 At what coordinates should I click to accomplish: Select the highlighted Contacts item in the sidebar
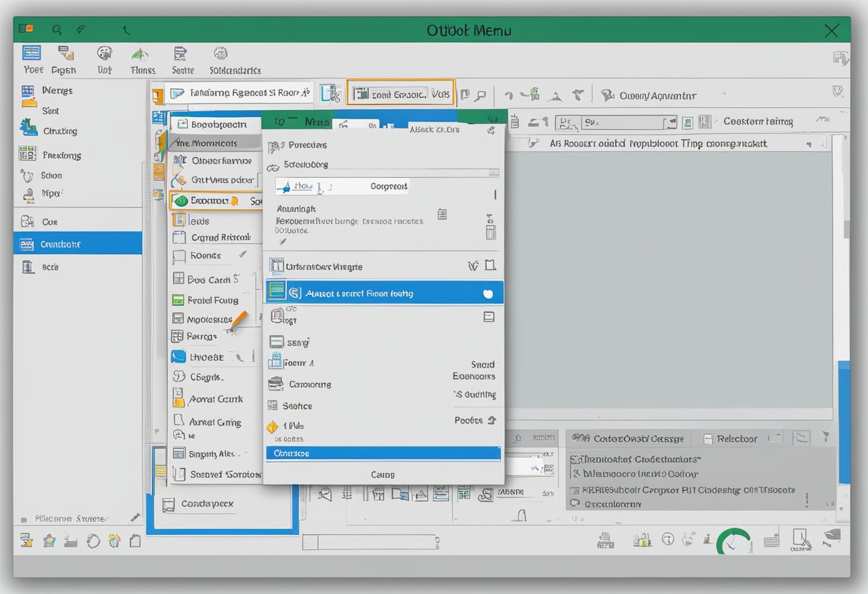click(x=78, y=243)
